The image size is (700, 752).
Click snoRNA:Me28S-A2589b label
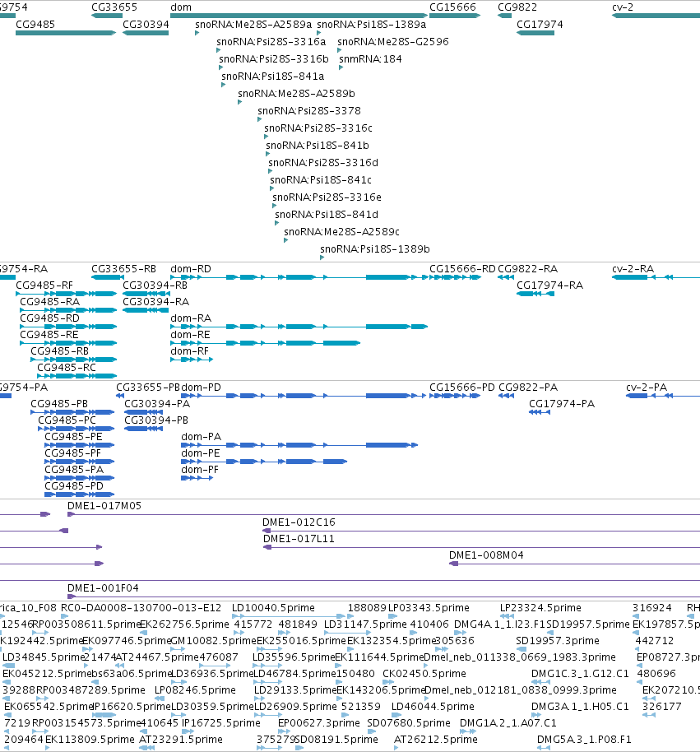296,94
